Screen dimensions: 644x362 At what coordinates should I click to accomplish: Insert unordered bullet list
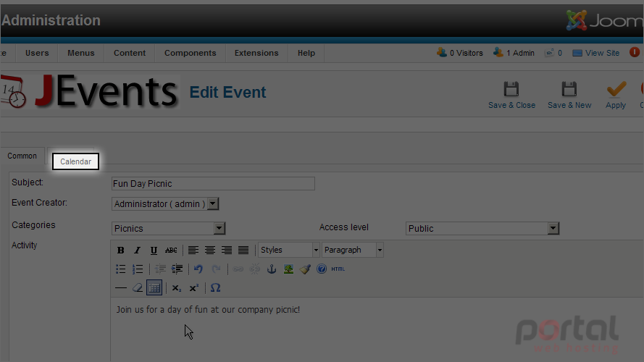(121, 269)
